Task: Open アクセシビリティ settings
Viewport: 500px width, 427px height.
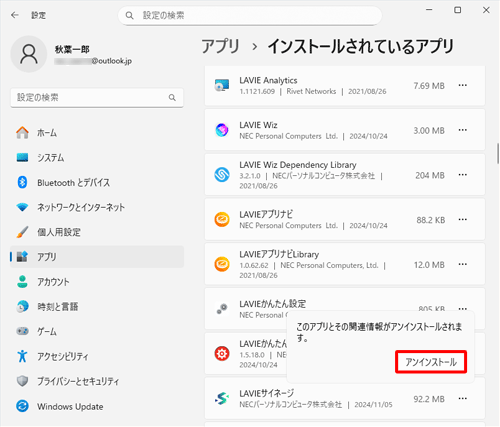Action: [x=97, y=356]
